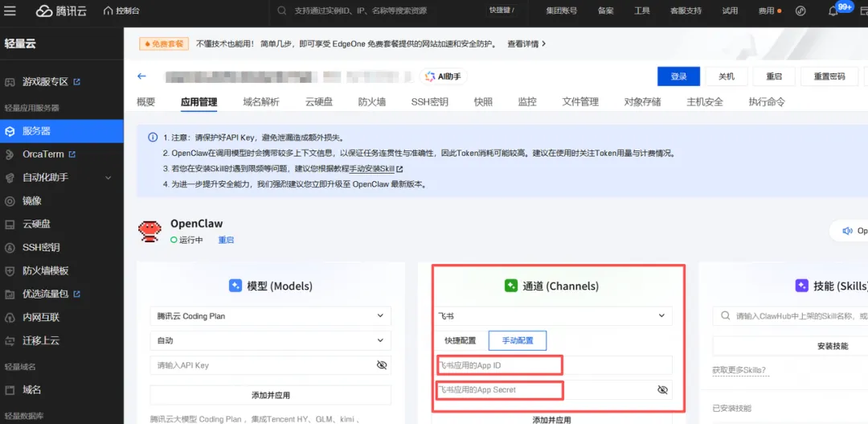Click the Tencent Cloud logo

pyautogui.click(x=61, y=10)
